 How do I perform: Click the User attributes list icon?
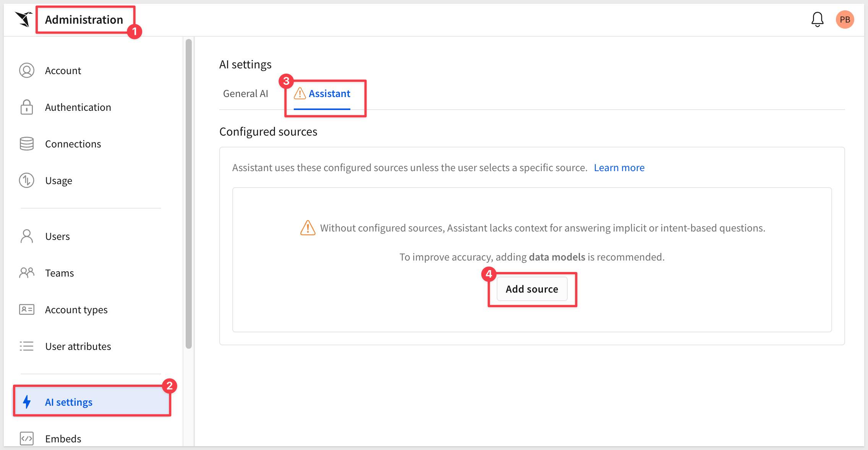(27, 346)
